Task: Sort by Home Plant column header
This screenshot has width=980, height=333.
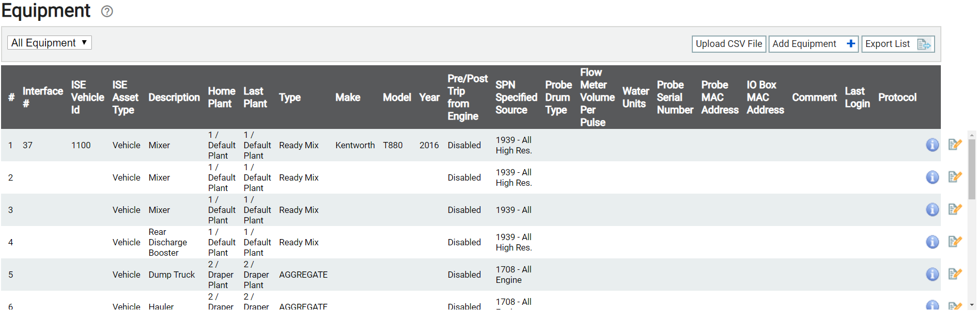Action: coord(222,98)
